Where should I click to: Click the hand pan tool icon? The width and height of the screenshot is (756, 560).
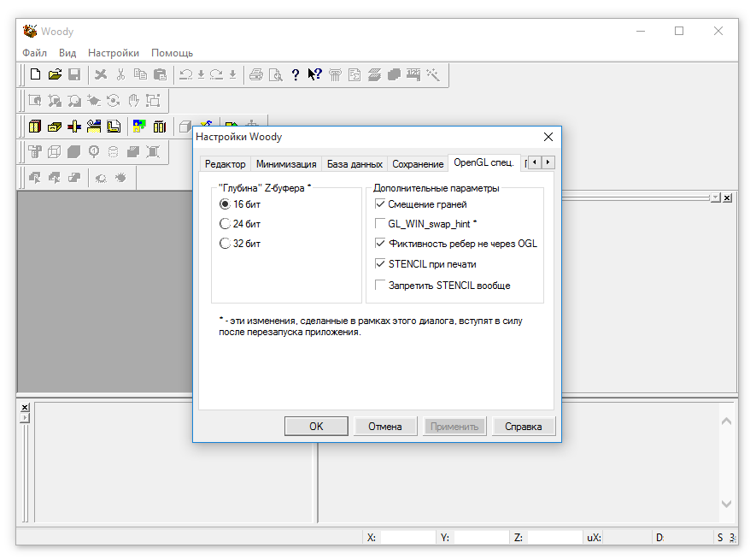point(133,100)
